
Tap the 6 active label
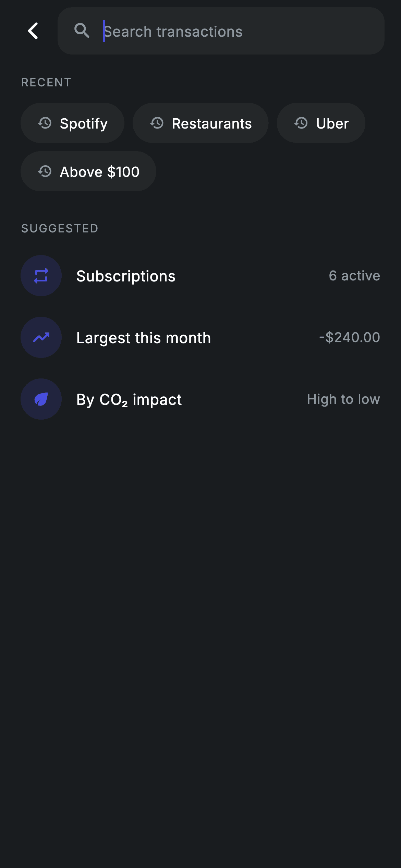pyautogui.click(x=354, y=276)
